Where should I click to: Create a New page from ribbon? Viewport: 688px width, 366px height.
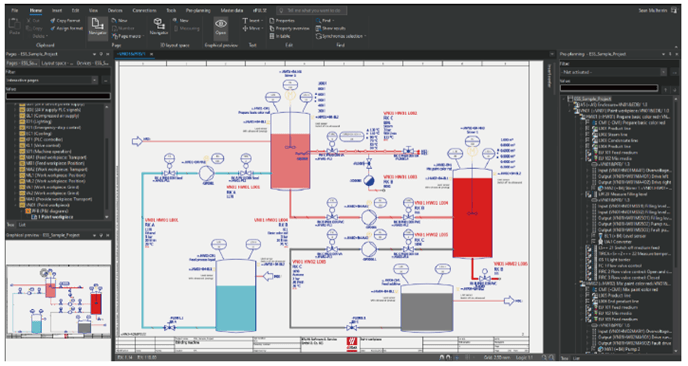click(119, 20)
